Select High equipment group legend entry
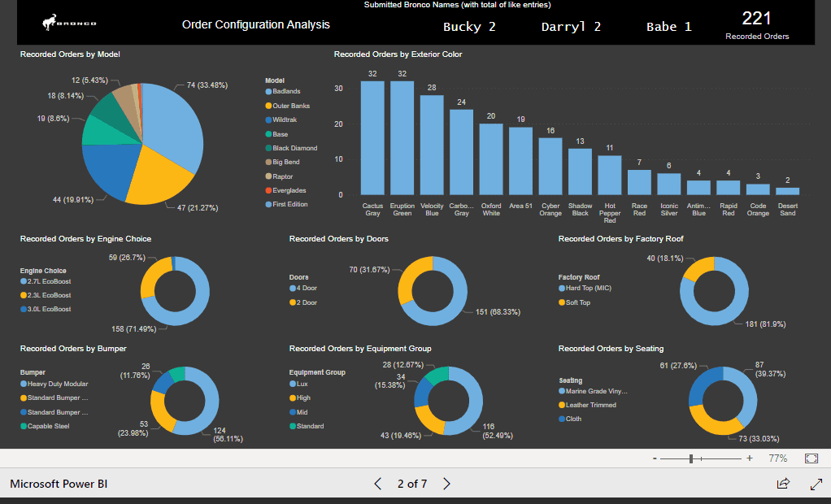The height and width of the screenshot is (504, 831). 300,398
